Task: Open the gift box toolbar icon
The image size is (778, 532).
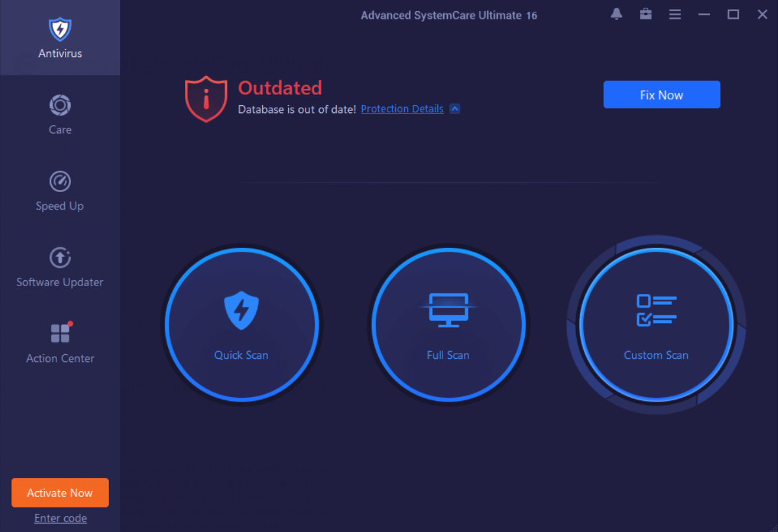Action: click(x=645, y=14)
